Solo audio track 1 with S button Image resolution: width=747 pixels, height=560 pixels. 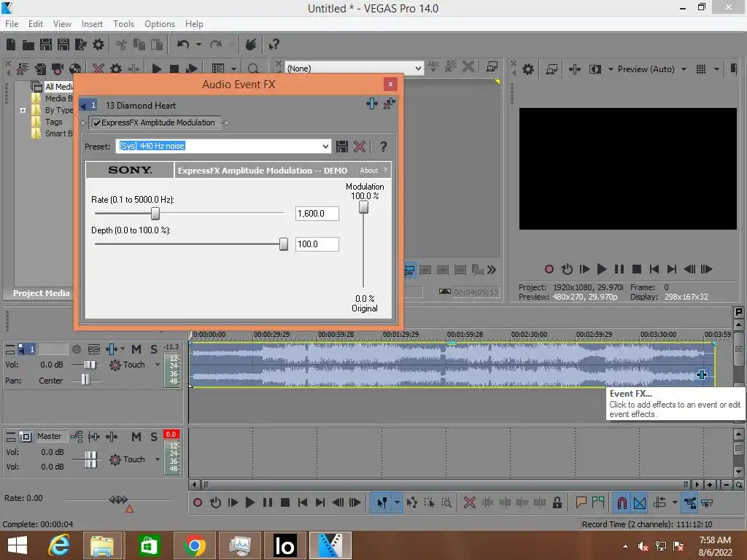[154, 349]
